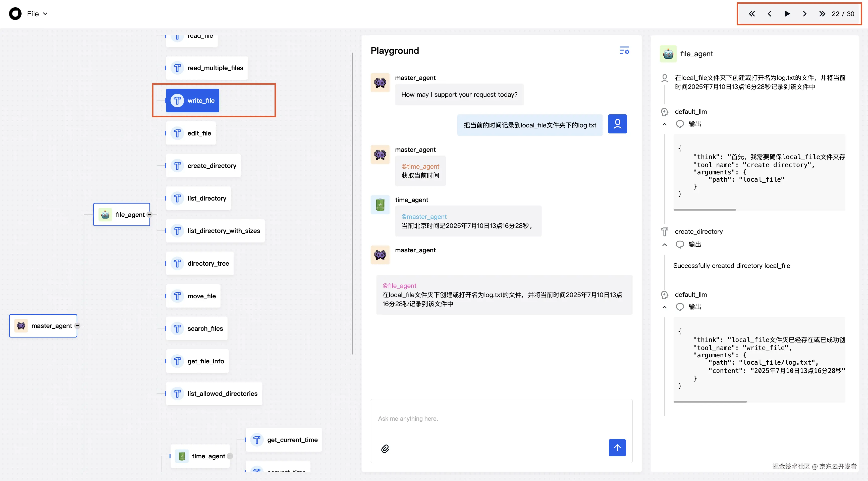Screen dimensions: 868x481
Task: Jump to first step with double-left arrows
Action: click(x=752, y=14)
